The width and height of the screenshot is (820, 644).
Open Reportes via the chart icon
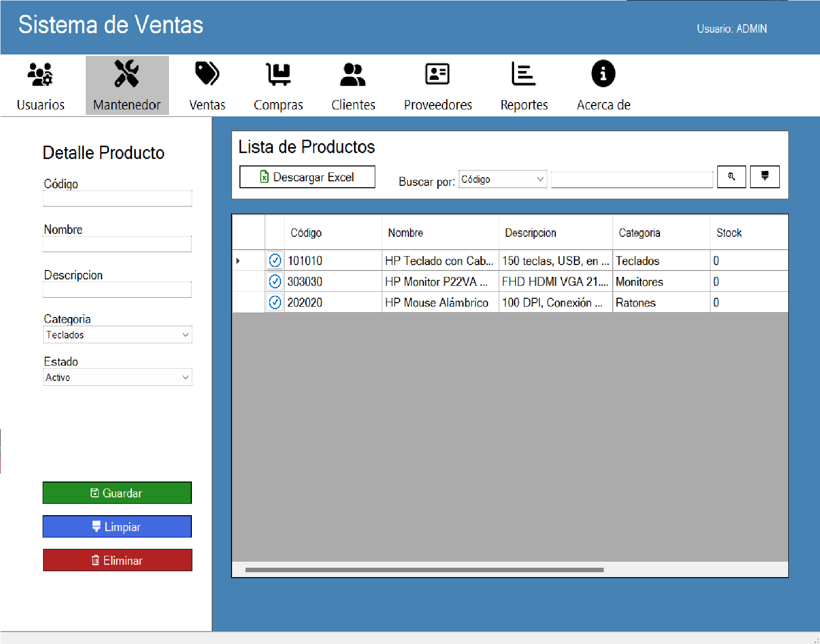(x=524, y=74)
